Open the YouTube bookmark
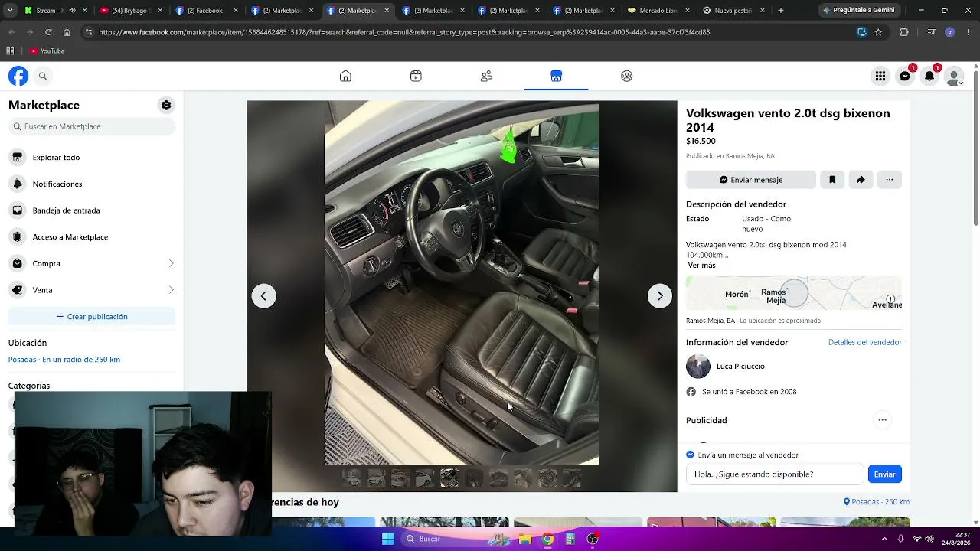The image size is (980, 551). pyautogui.click(x=47, y=51)
